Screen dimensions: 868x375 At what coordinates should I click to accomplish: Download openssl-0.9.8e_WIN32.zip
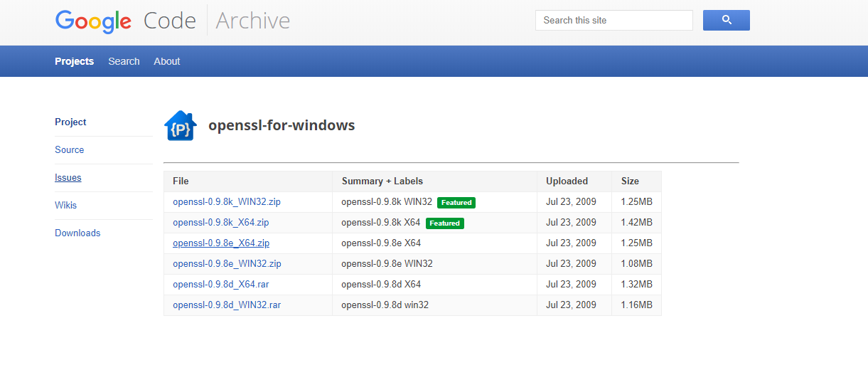point(227,264)
